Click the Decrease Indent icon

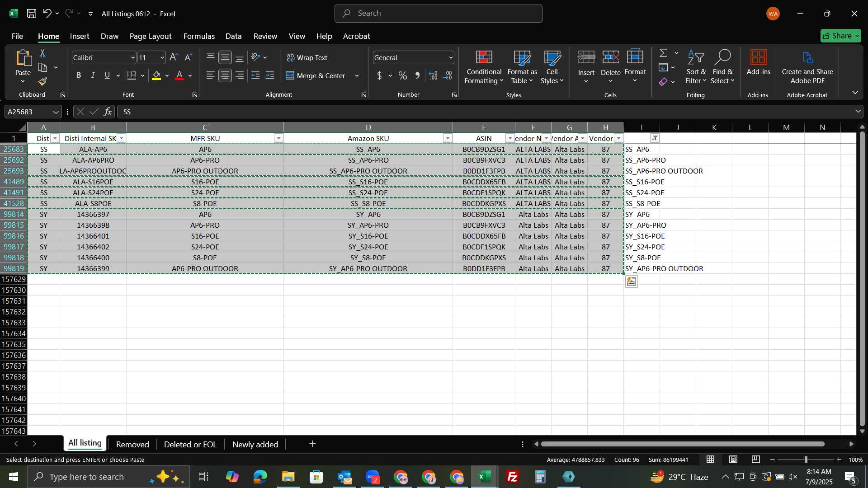pos(255,75)
